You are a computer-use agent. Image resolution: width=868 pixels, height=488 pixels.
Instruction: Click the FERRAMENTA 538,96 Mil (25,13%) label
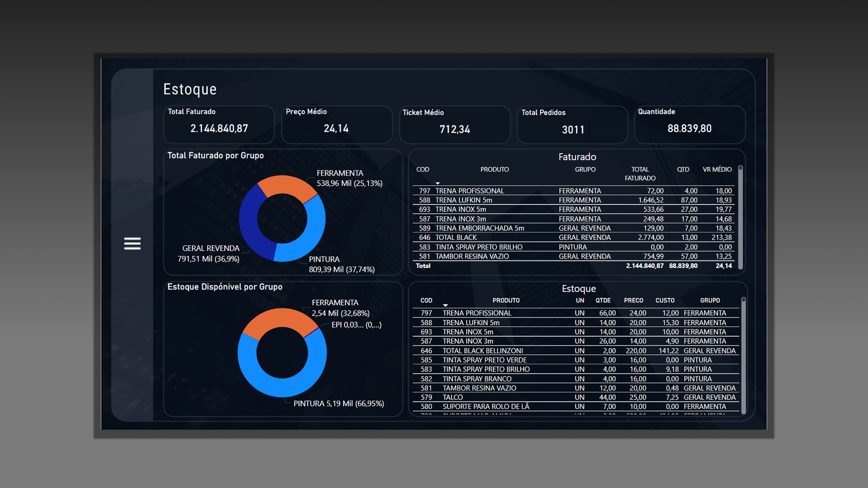349,178
